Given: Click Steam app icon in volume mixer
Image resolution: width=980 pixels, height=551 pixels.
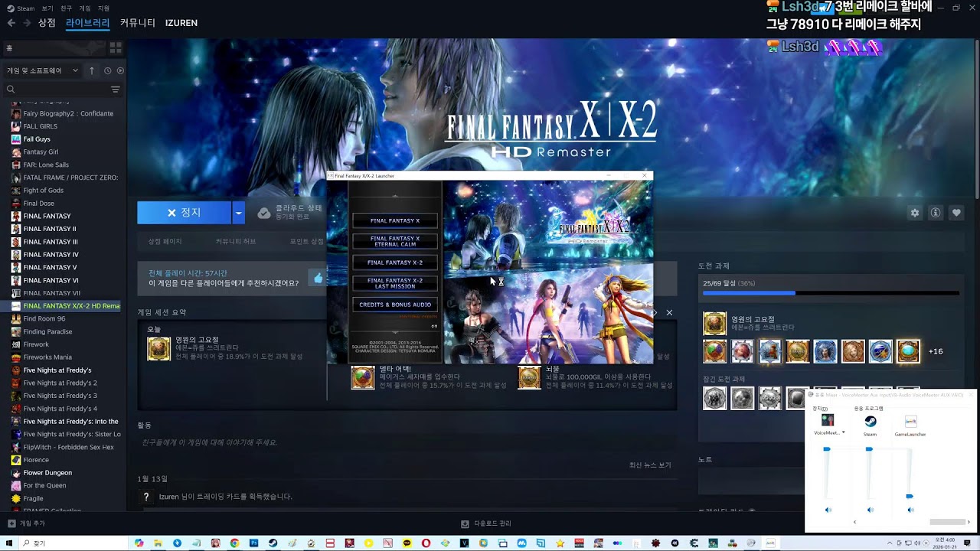Looking at the screenshot, I should click(871, 421).
